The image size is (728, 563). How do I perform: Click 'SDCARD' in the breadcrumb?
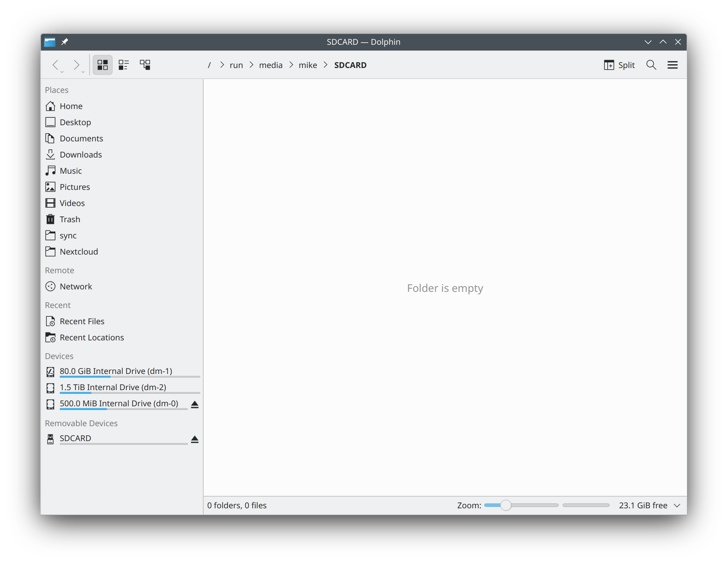351,65
